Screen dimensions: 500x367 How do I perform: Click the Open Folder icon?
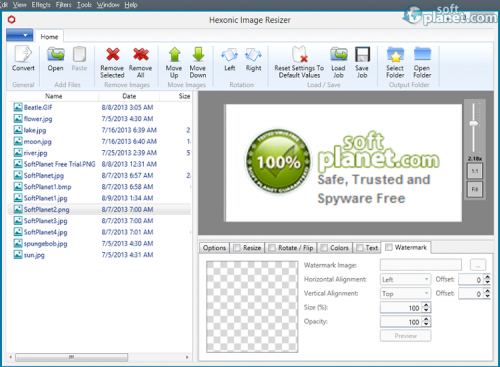pos(422,54)
